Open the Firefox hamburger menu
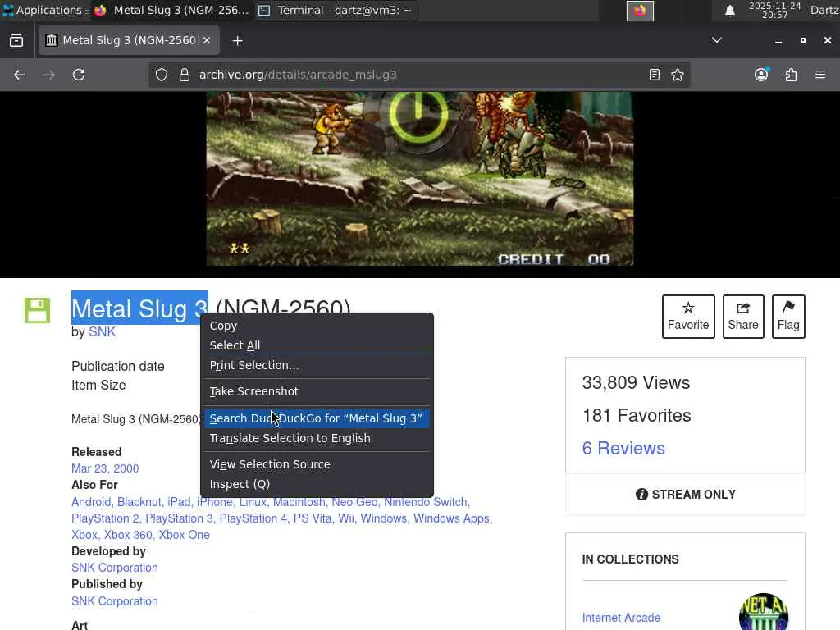This screenshot has height=630, width=840. coord(820,75)
